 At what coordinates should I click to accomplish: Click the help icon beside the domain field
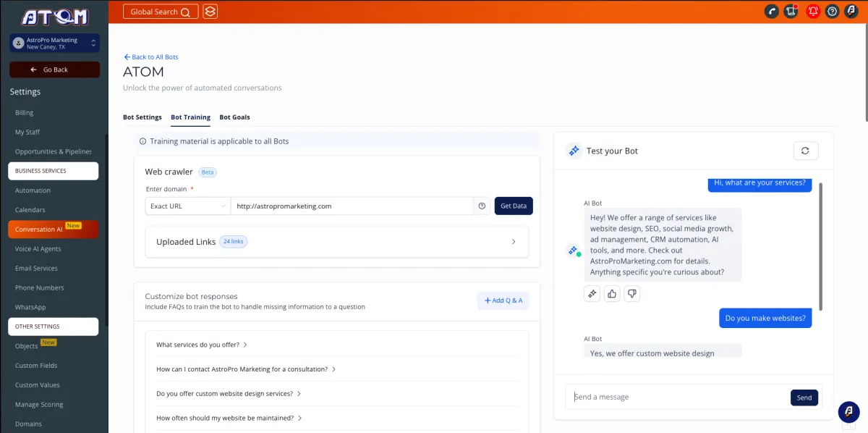click(x=482, y=206)
